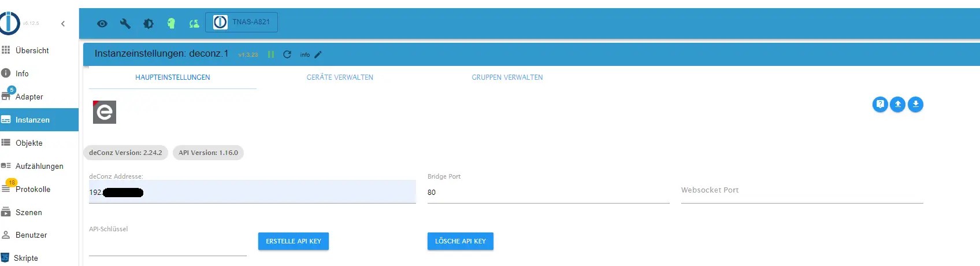
Task: Edit instance with pencil icon
Action: pos(318,54)
